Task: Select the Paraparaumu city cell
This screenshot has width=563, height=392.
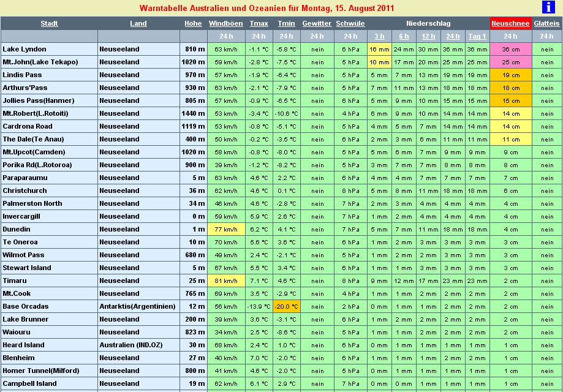Action: click(49, 178)
